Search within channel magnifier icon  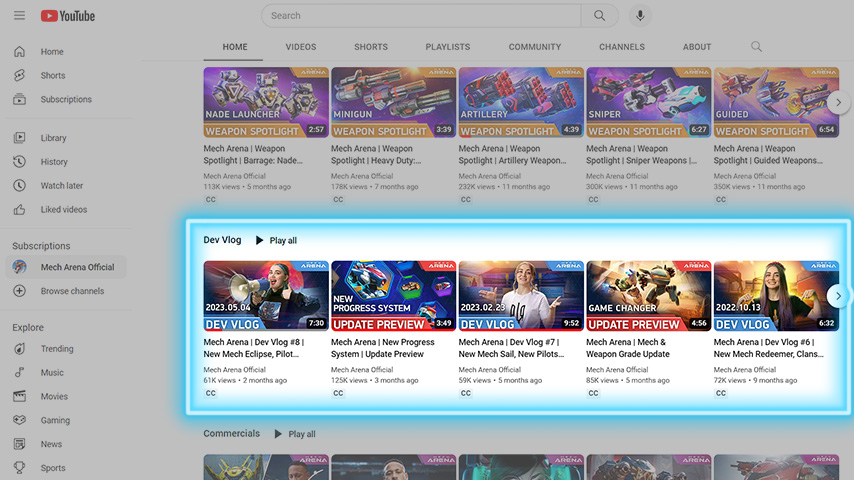(756, 47)
